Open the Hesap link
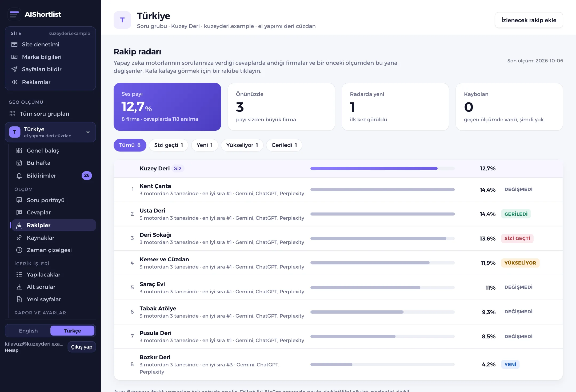 12,350
